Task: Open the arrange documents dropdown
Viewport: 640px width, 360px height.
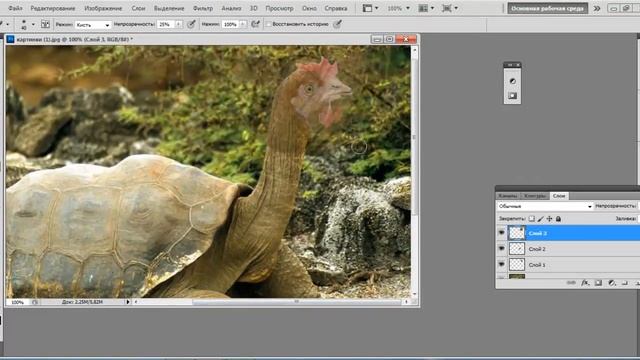Action: (426, 8)
